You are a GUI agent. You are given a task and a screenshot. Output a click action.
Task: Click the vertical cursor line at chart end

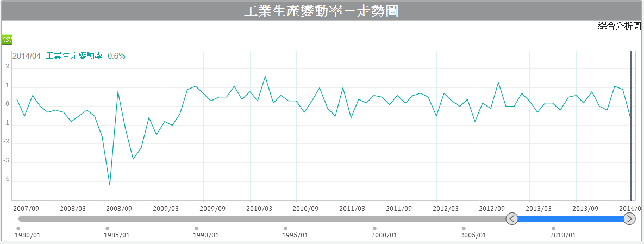[x=631, y=126]
